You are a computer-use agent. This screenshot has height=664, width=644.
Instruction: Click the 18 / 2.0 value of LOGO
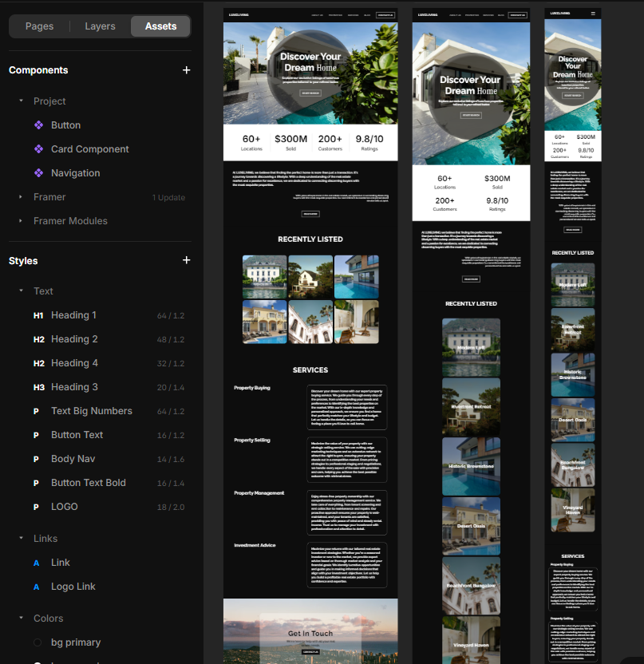(171, 507)
